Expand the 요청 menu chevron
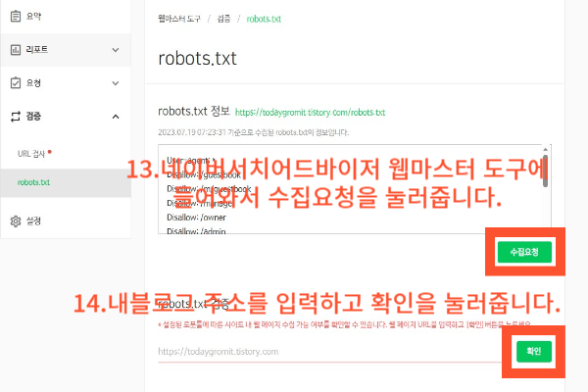 click(x=116, y=83)
